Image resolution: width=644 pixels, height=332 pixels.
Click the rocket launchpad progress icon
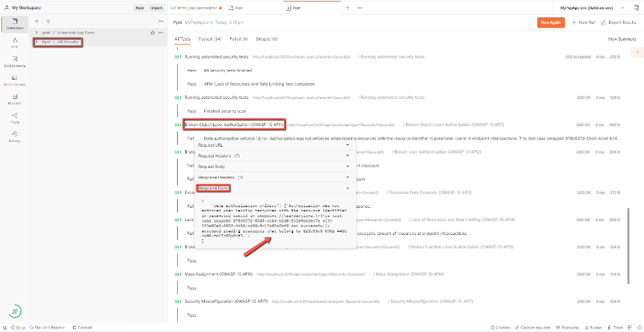click(15, 311)
